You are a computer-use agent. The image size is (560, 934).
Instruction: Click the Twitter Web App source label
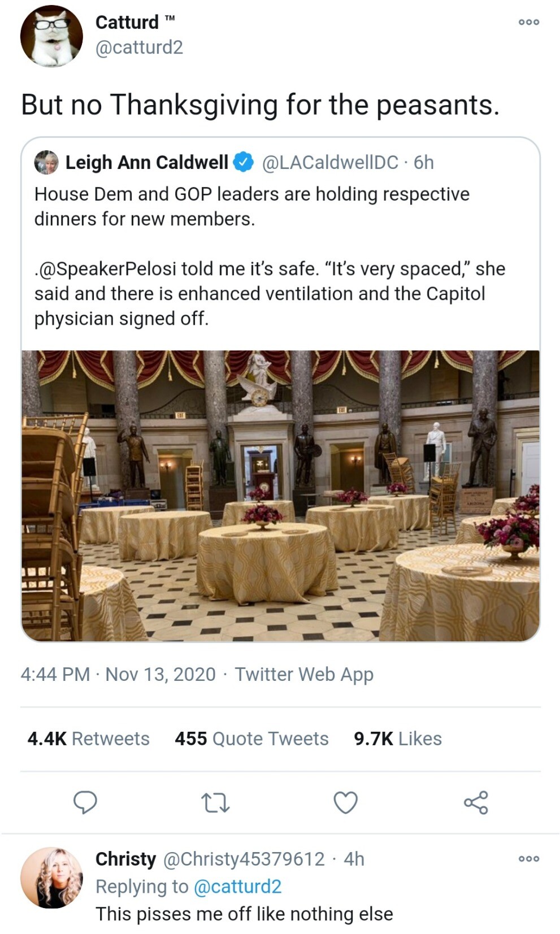304,674
